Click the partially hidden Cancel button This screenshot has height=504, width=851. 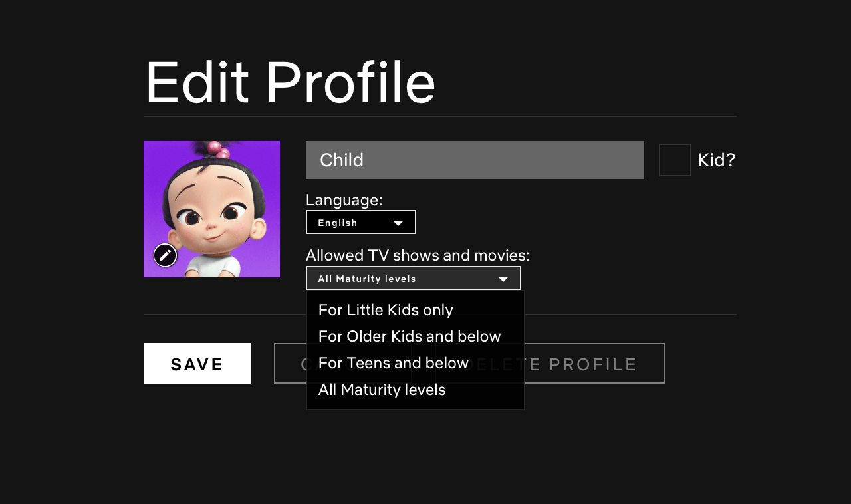tap(290, 364)
